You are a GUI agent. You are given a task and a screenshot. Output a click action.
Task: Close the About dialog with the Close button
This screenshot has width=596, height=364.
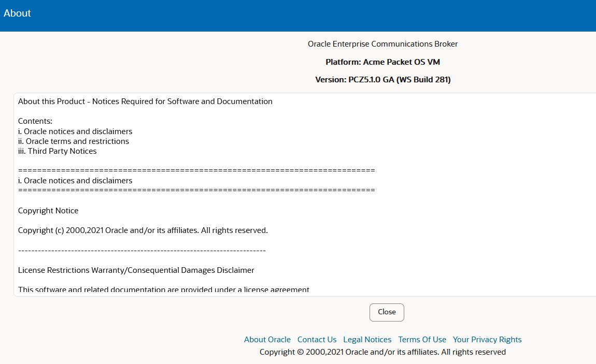387,312
